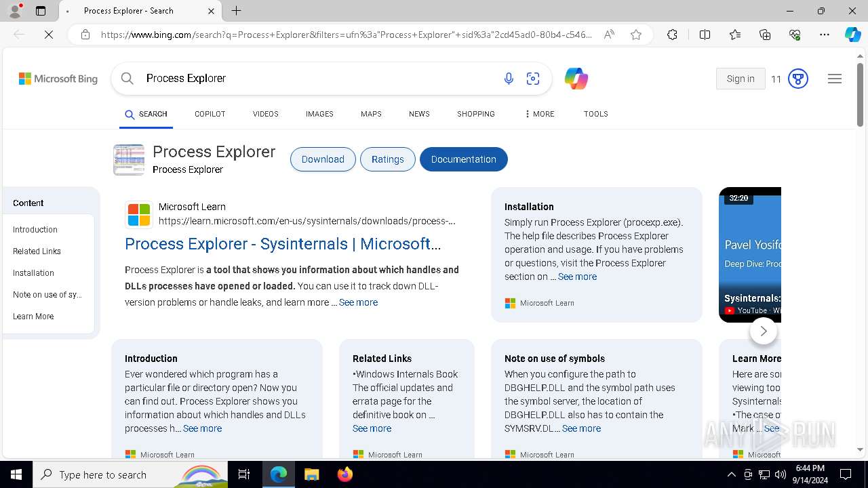Advance carousel with next arrow button
The image size is (868, 488).
point(764,331)
